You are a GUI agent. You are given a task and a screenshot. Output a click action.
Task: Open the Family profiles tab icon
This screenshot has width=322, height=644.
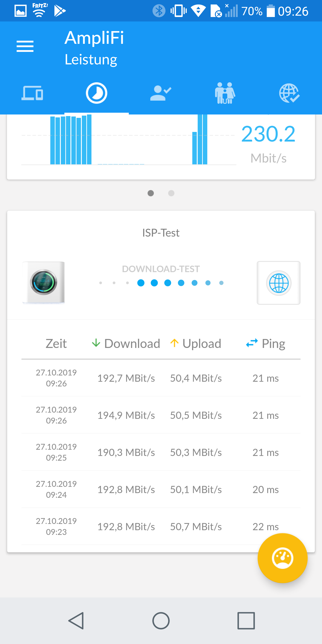point(225,93)
